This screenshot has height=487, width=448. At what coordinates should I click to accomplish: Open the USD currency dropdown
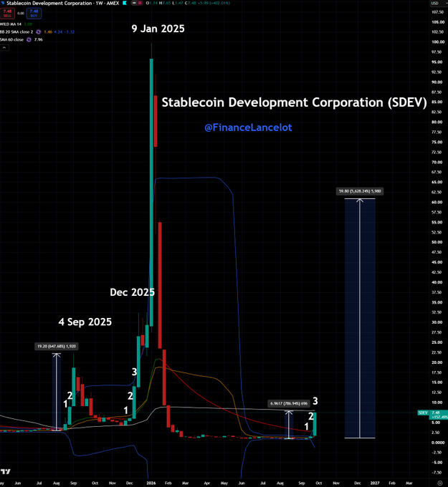tap(438, 3)
